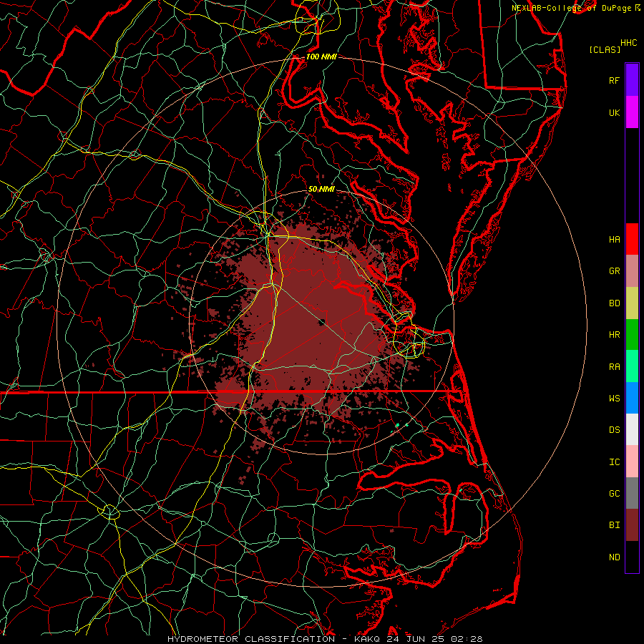Click the GC legend label
This screenshot has height=644, width=644.
tap(614, 493)
